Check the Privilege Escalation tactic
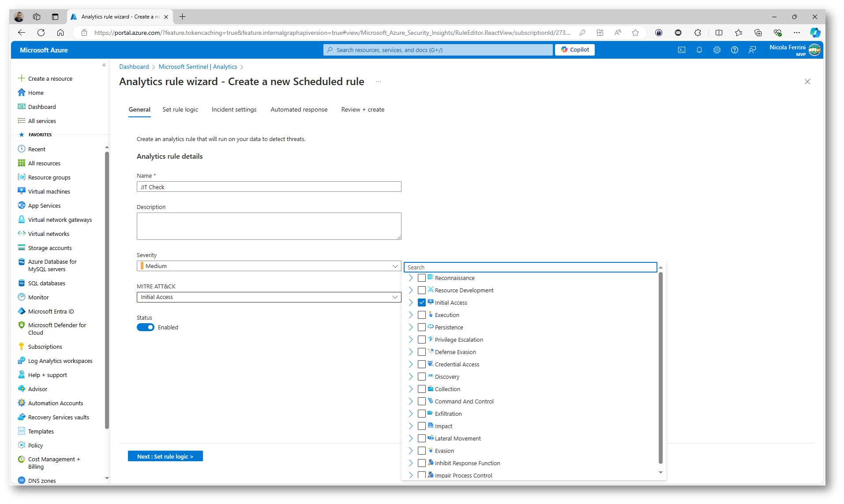Image resolution: width=844 pixels, height=504 pixels. tap(422, 340)
